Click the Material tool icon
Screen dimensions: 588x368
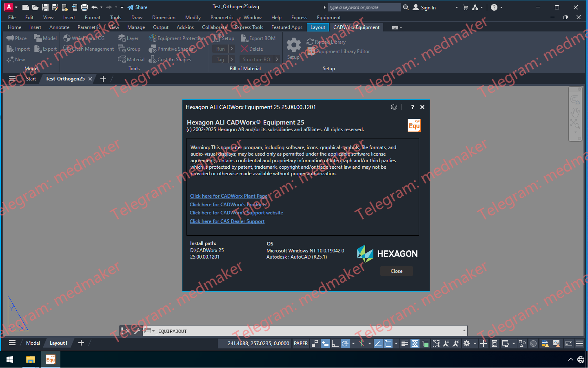[122, 60]
